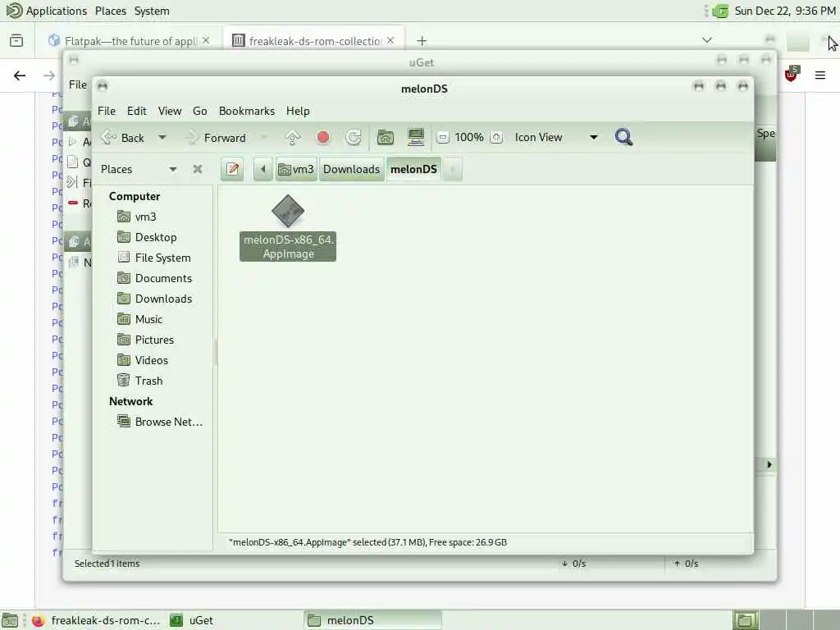Open Forward history dropdown arrow
Screen dimensions: 840x630
pos(263,138)
